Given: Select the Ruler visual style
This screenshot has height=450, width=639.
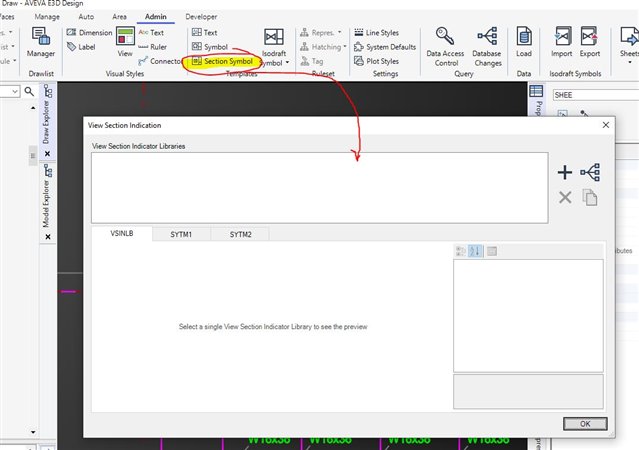Looking at the screenshot, I should point(152,47).
